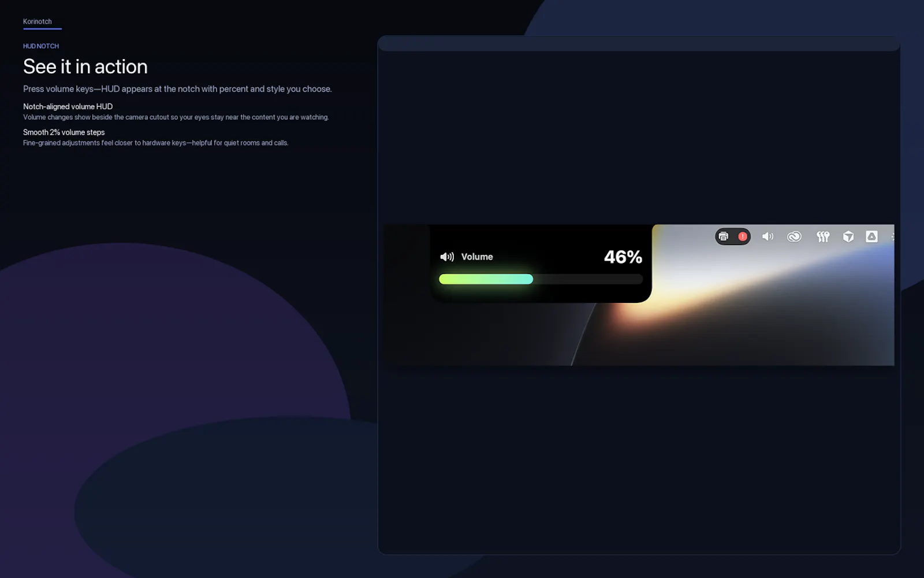Click the 'Fine-grained adjustments feel closer' description
924x578 pixels.
(155, 143)
